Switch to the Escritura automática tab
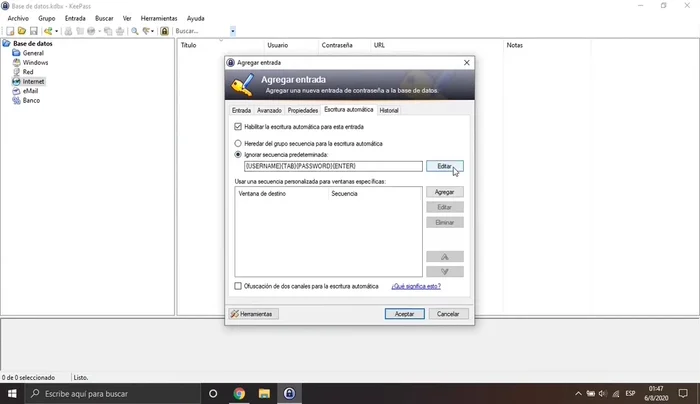The image size is (700, 404). [x=349, y=109]
